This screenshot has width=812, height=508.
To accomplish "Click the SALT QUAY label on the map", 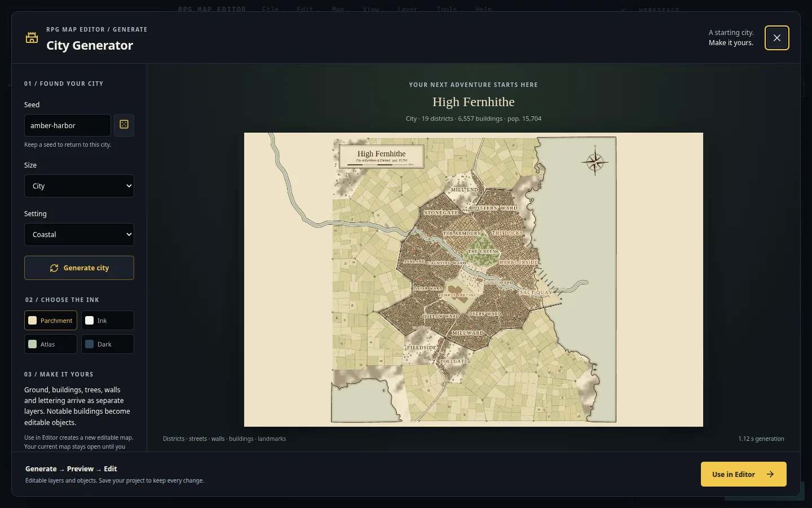I will 536,292.
